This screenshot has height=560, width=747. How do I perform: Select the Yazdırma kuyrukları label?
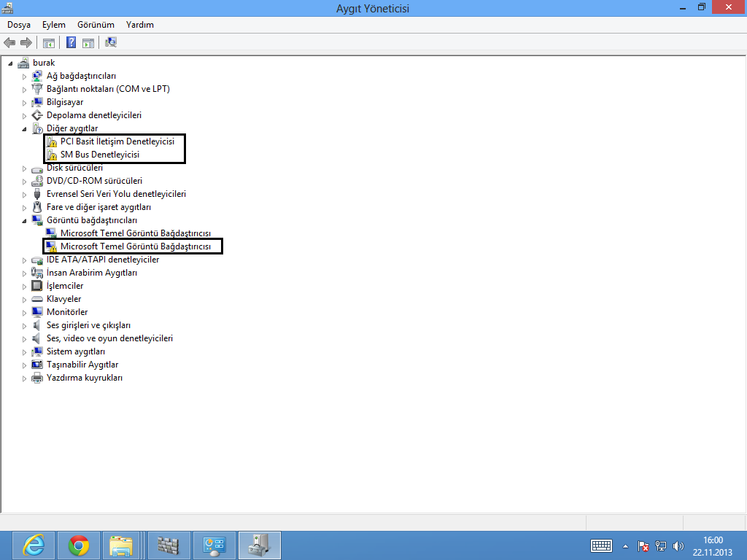pyautogui.click(x=85, y=378)
